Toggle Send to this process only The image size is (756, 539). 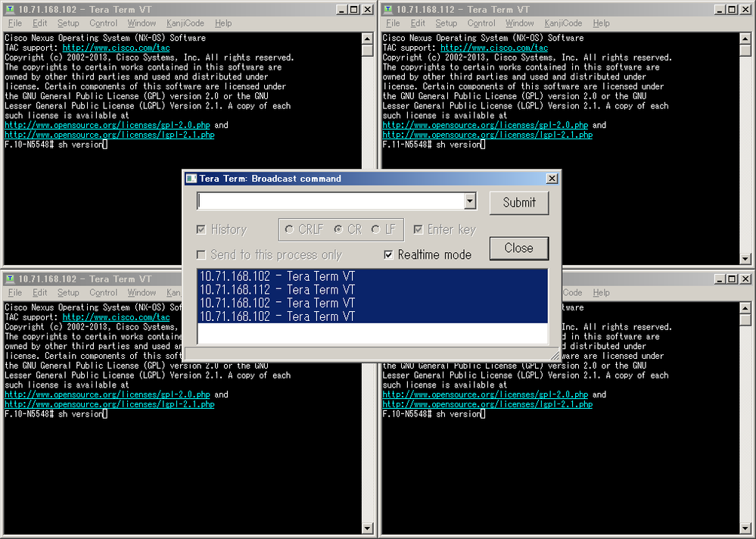pyautogui.click(x=201, y=254)
